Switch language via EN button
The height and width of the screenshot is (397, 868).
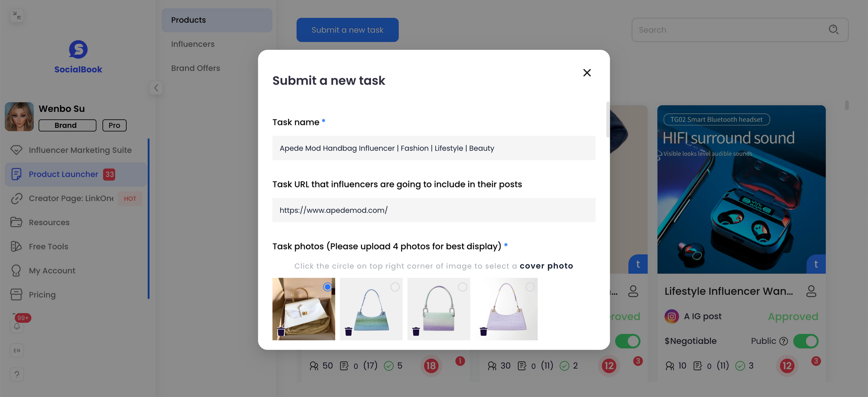(17, 351)
